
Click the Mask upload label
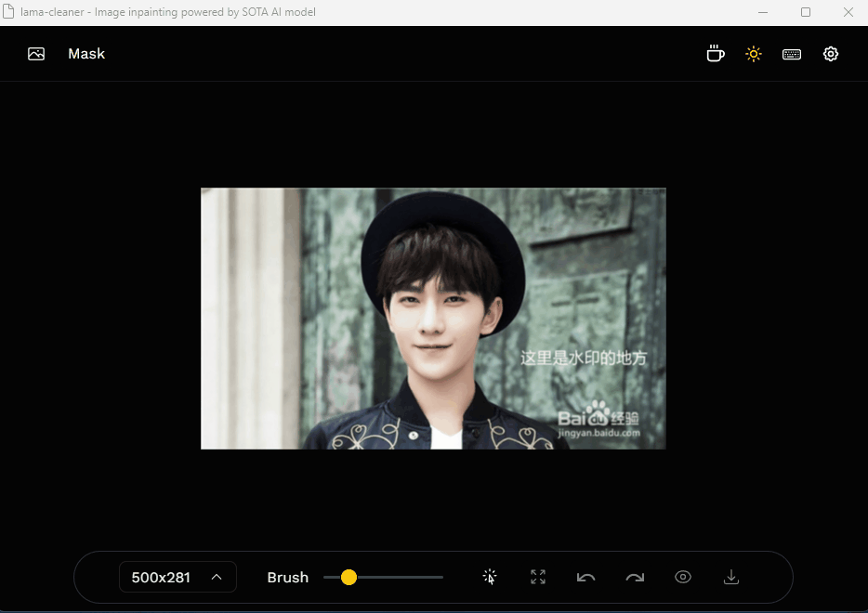click(x=86, y=54)
